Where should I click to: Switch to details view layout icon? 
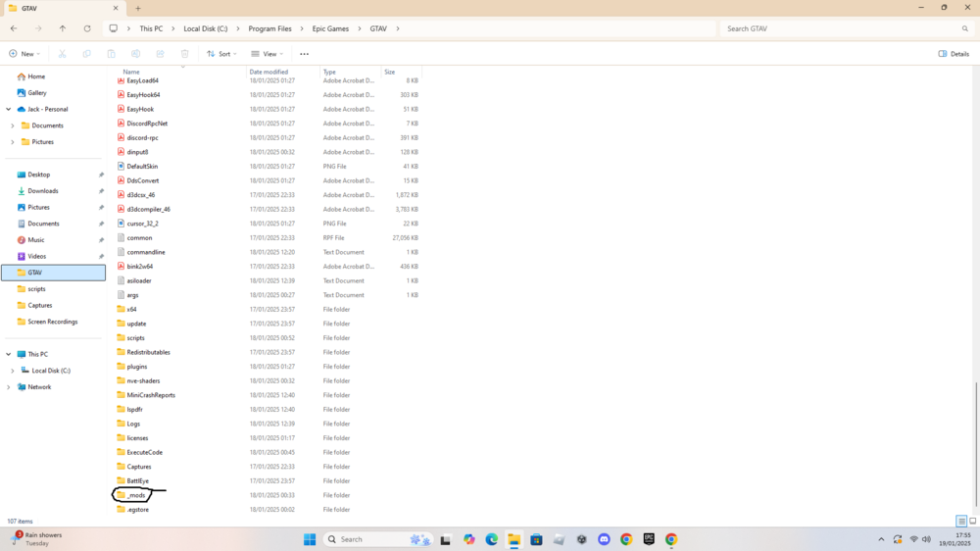coord(961,521)
